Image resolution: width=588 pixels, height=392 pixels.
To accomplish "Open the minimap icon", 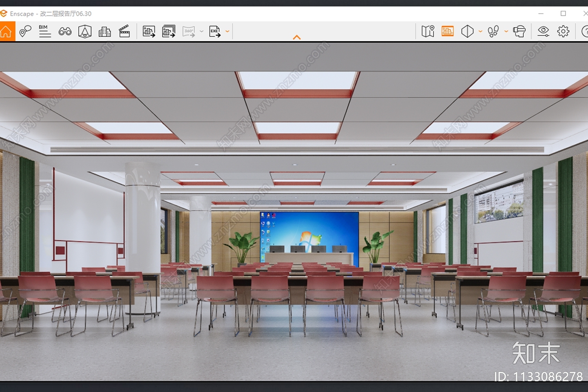I will pyautogui.click(x=428, y=31).
